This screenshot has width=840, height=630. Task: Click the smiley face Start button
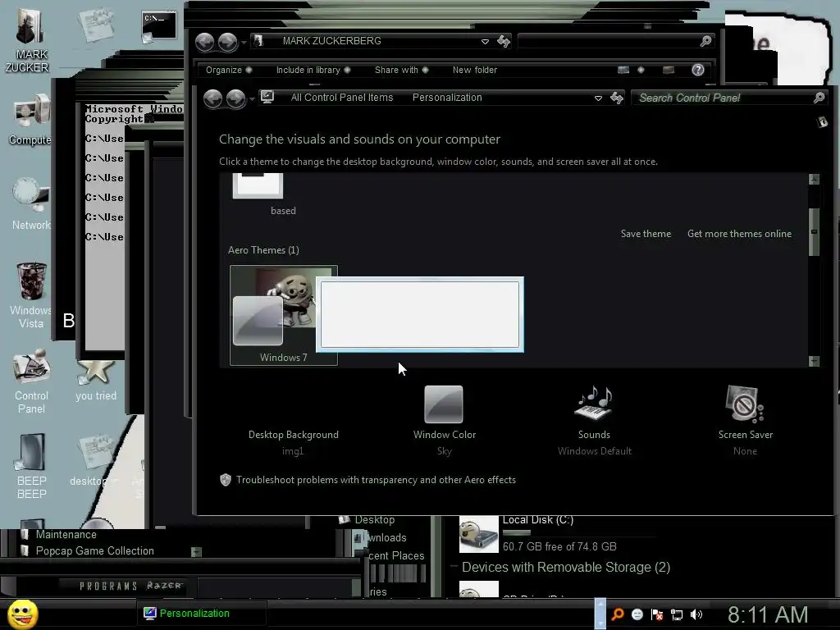point(22,614)
